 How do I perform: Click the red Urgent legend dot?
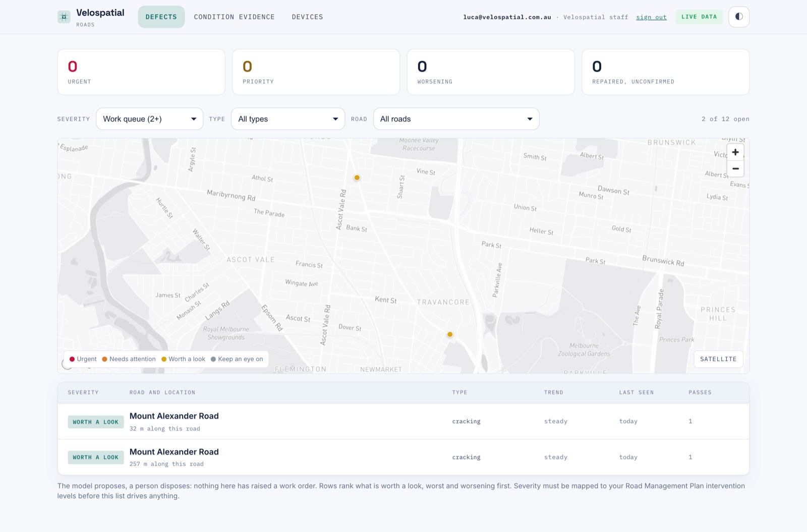click(72, 359)
